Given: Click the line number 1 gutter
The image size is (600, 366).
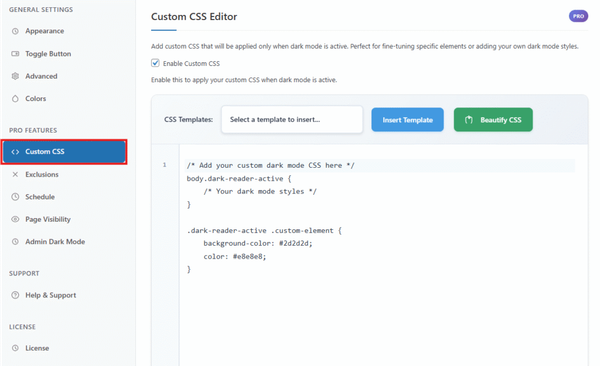Looking at the screenshot, I should (x=165, y=165).
